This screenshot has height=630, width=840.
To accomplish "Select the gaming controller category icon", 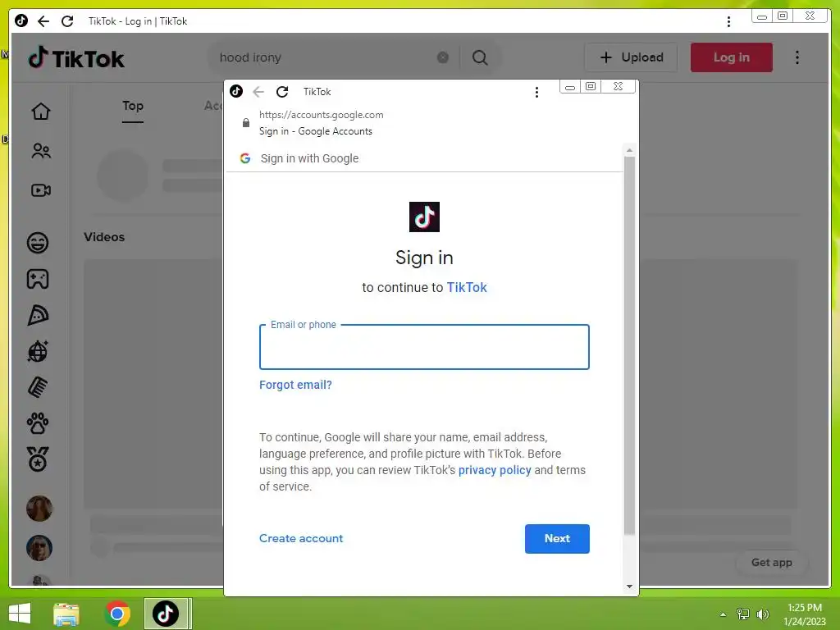I will pos(38,279).
